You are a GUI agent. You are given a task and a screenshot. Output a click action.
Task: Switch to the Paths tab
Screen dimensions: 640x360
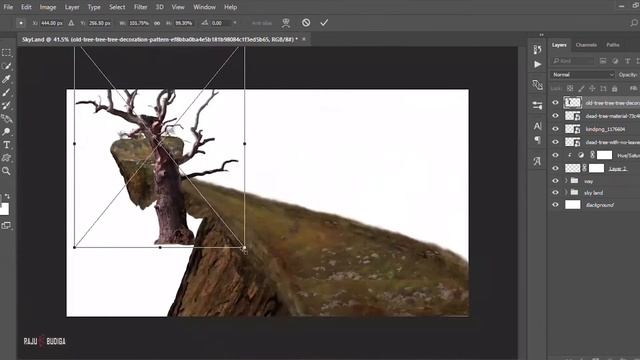coord(613,45)
